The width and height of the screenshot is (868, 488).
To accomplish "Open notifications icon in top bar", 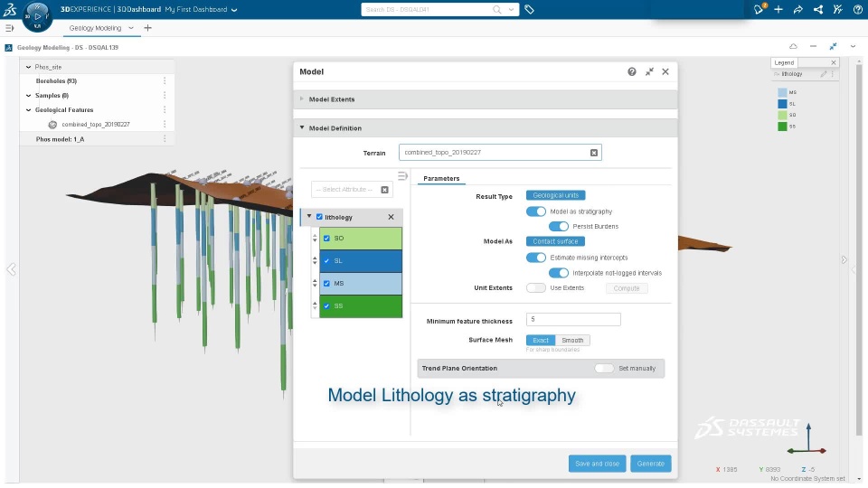I will pyautogui.click(x=759, y=9).
